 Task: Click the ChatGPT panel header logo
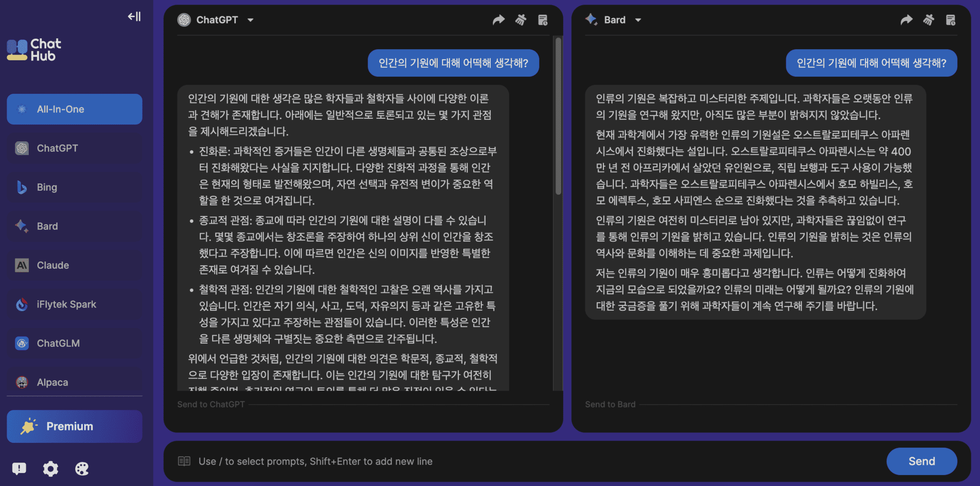(x=184, y=20)
